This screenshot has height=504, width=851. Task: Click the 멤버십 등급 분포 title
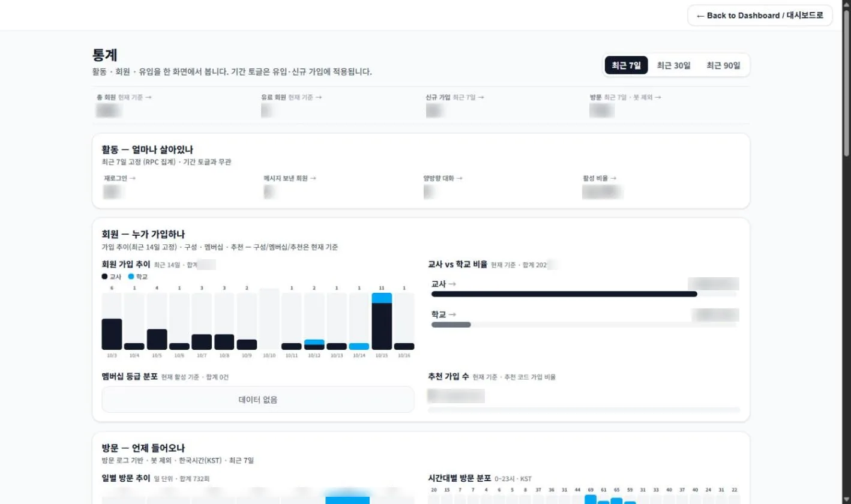pos(130,377)
